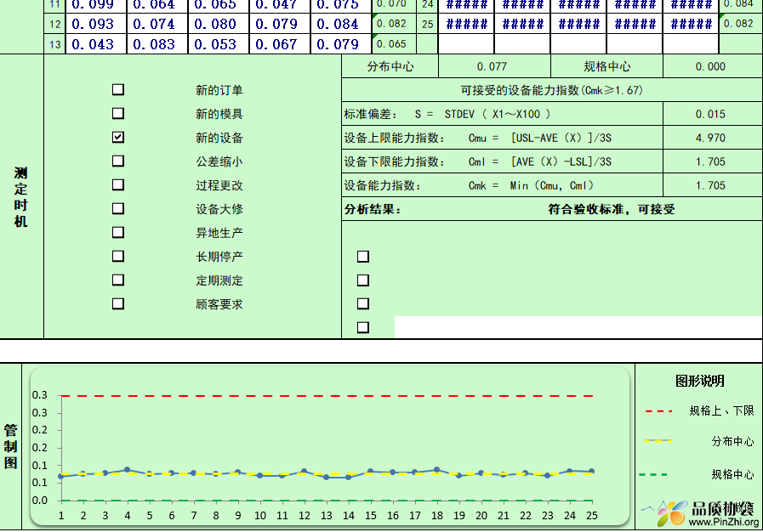Click the red dashed 规格上、下限 legend swatch
The height and width of the screenshot is (532, 763).
(658, 411)
